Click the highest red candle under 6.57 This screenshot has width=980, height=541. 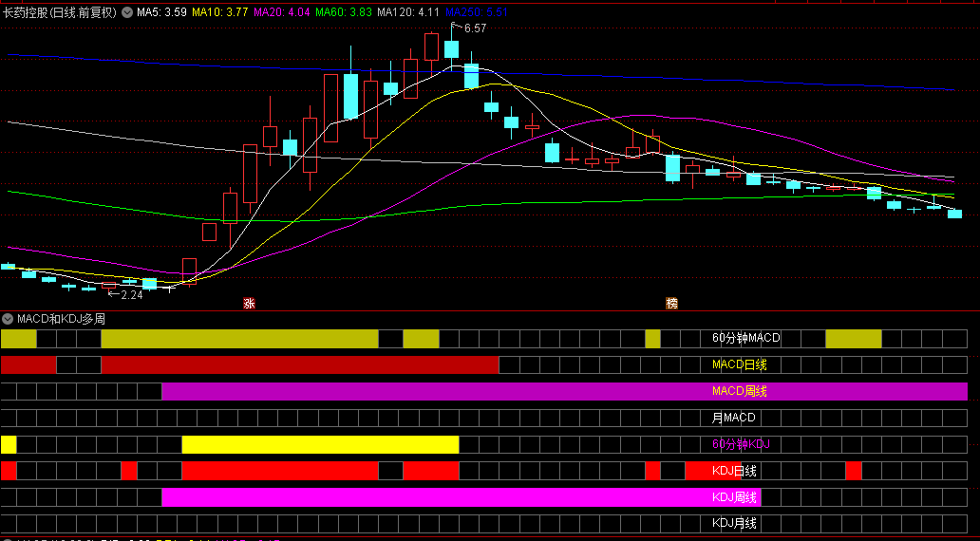(x=431, y=47)
